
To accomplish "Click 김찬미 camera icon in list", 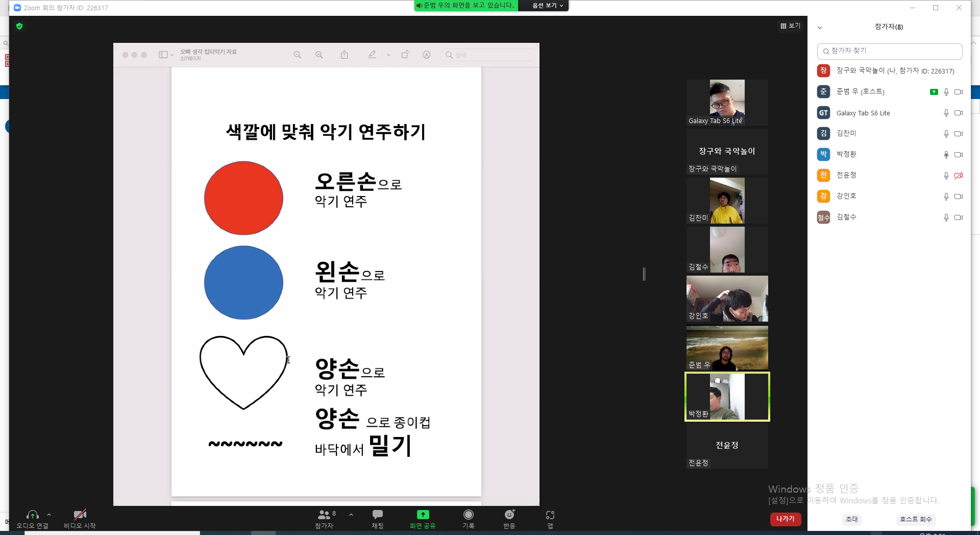I will [x=959, y=134].
